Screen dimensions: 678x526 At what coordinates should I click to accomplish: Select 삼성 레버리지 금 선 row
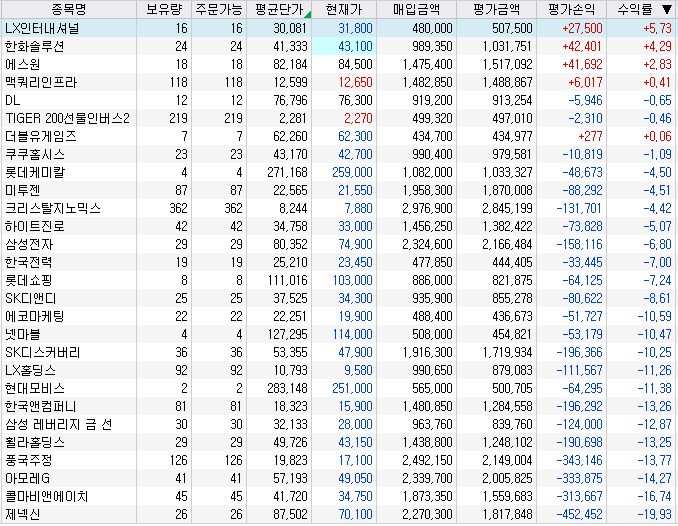point(339,425)
